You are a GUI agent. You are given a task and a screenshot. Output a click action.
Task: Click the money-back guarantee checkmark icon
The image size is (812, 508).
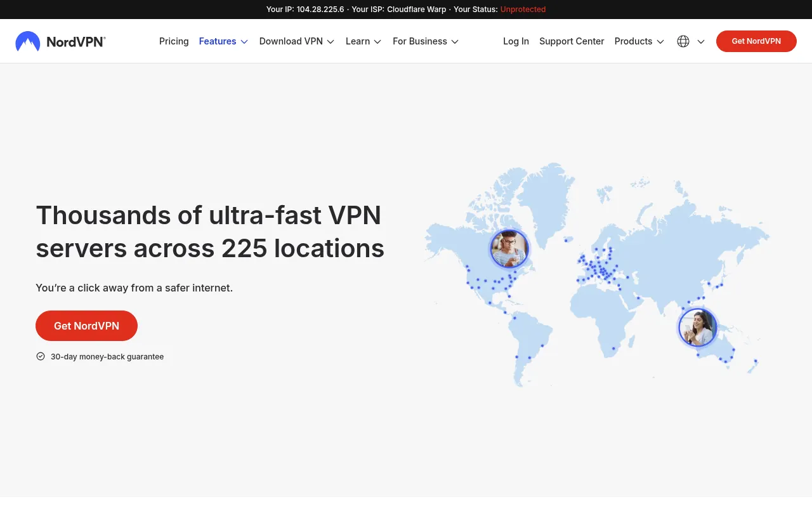[x=41, y=357]
